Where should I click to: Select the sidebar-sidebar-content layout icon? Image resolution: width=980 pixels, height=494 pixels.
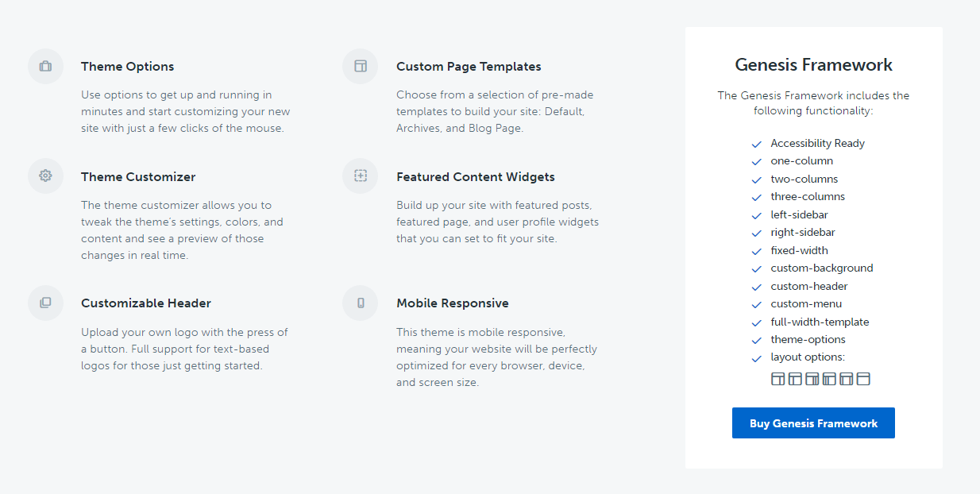(829, 379)
